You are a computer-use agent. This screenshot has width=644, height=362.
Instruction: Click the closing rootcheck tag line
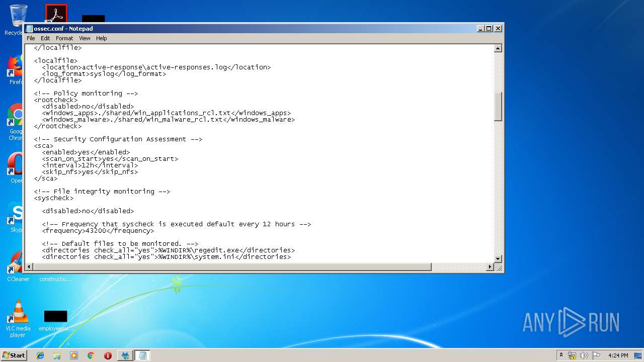tap(58, 126)
